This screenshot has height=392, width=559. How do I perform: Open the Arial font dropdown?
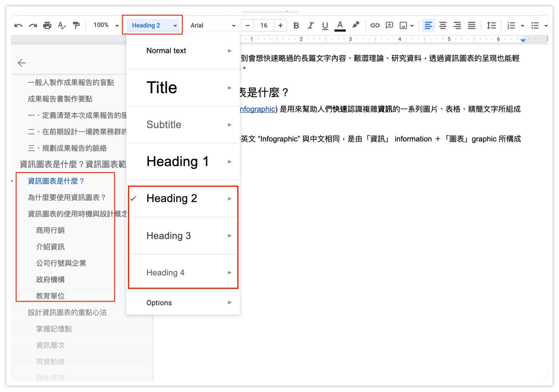point(213,25)
